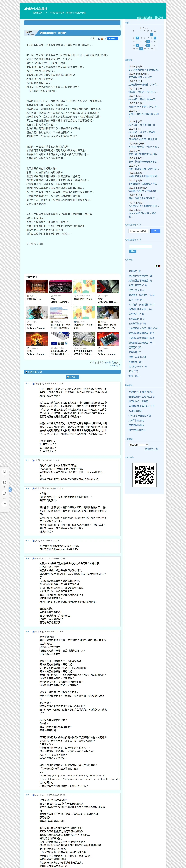Open category 信仰與婚姻 (134)
The width and height of the screenshot is (186, 868).
pyautogui.click(x=137, y=323)
